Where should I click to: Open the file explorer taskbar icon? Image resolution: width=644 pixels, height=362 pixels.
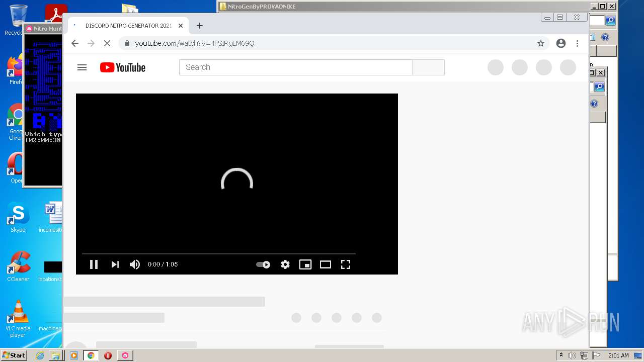pyautogui.click(x=55, y=355)
